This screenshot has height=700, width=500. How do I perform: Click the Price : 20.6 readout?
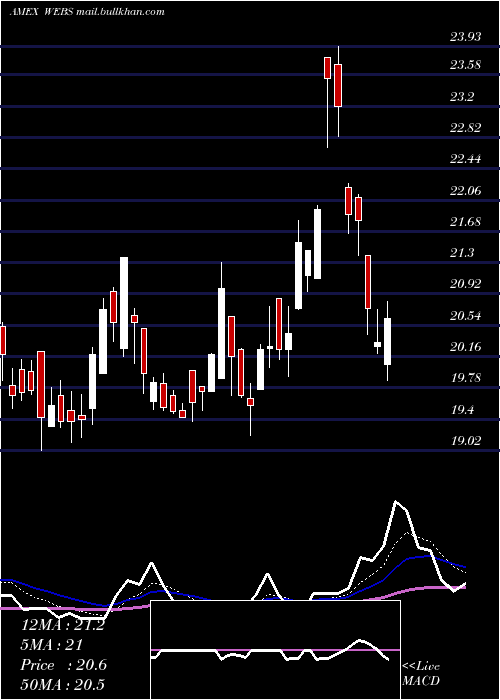click(64, 665)
